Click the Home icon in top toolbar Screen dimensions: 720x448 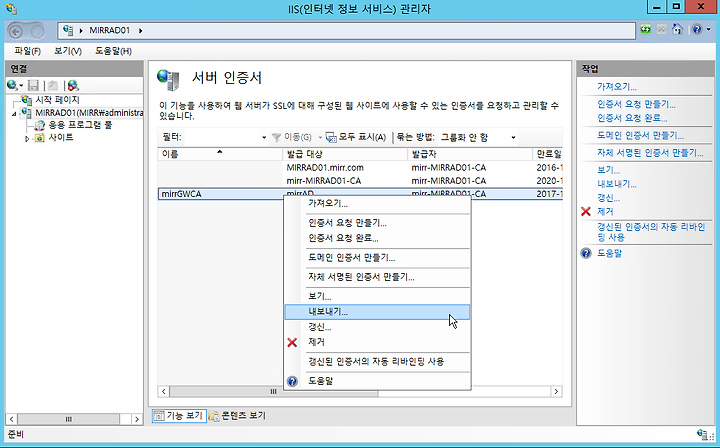(677, 30)
